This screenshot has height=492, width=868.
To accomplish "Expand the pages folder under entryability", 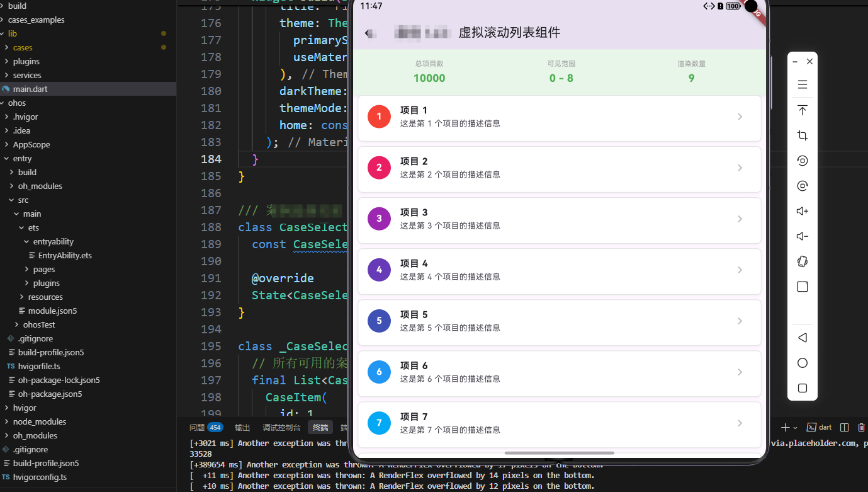I will pyautogui.click(x=43, y=269).
